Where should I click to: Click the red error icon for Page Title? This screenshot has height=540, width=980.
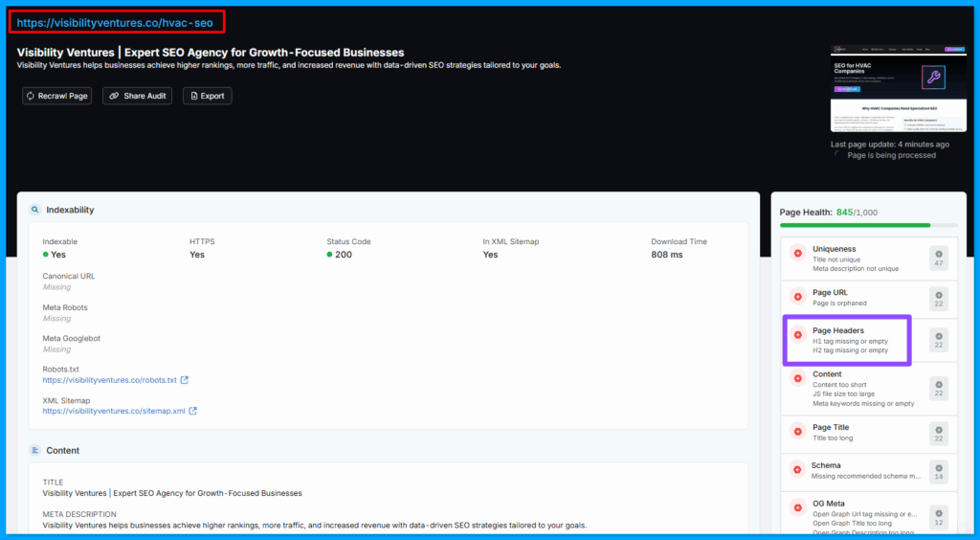tap(797, 431)
